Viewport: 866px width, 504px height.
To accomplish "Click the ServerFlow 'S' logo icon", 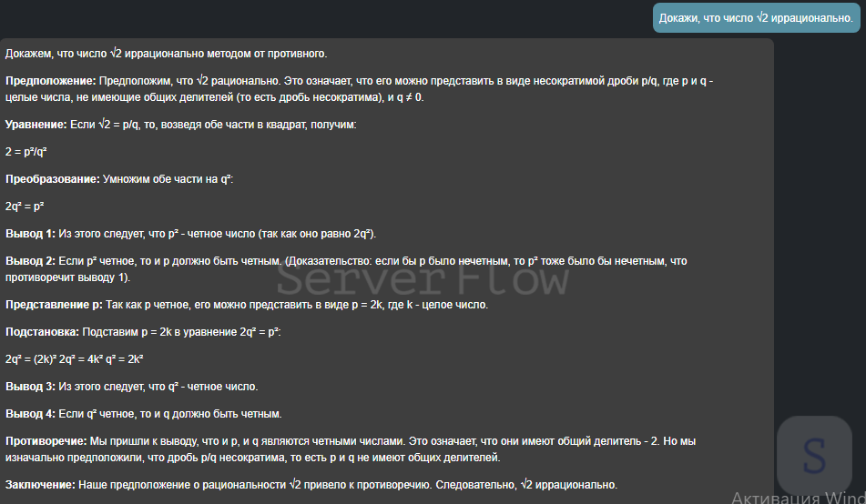I will tap(815, 455).
